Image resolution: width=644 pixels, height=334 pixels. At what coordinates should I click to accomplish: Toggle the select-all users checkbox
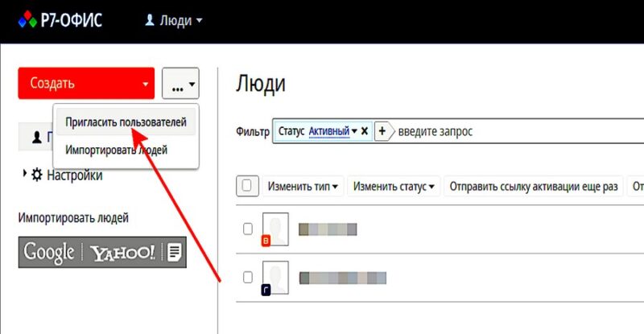tap(247, 186)
